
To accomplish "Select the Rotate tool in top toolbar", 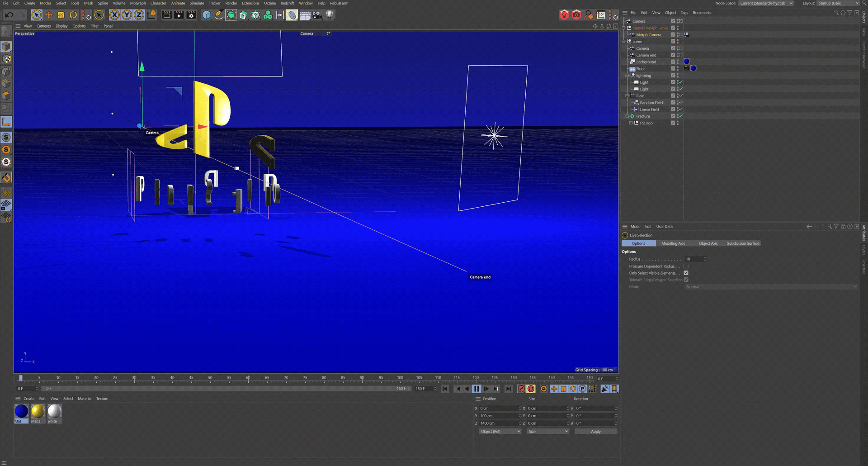I will click(x=73, y=15).
